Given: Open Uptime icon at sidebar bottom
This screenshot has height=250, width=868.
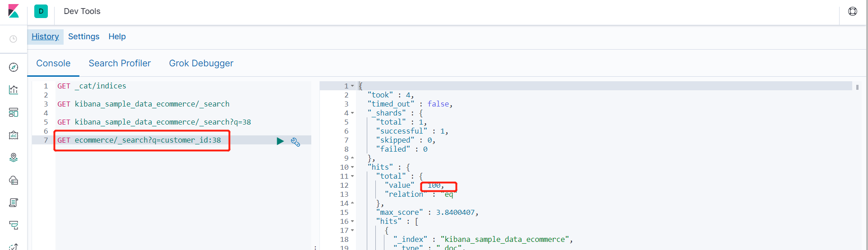Looking at the screenshot, I should click(14, 246).
